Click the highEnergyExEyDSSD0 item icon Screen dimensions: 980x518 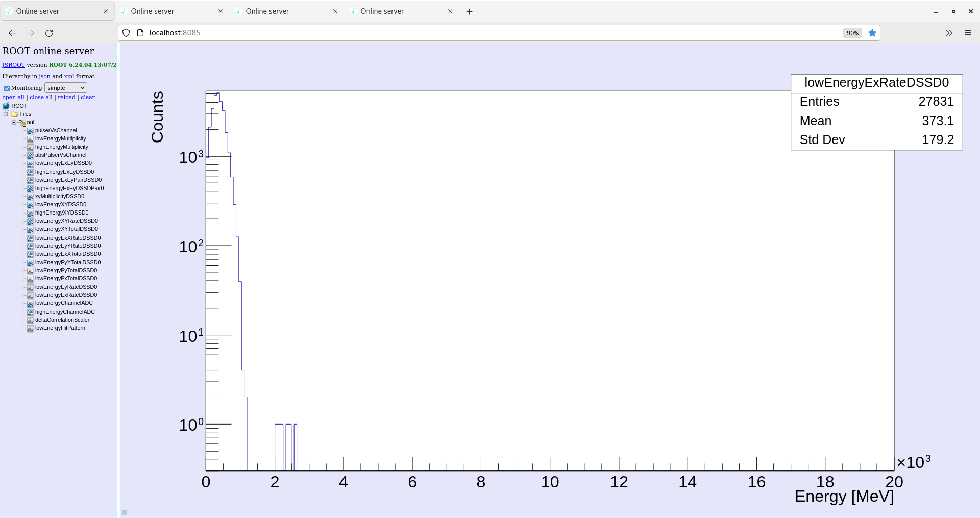(30, 172)
